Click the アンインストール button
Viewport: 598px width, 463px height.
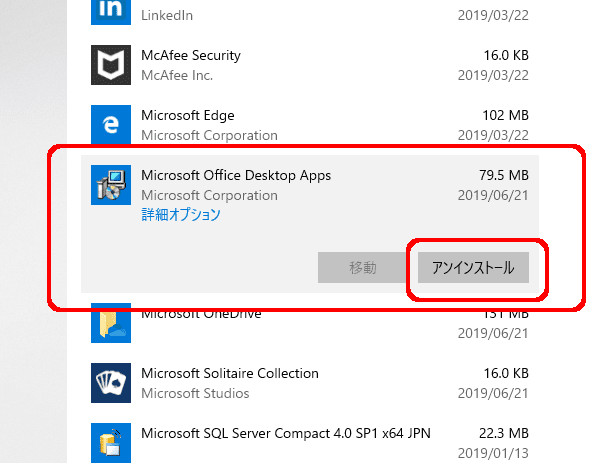coord(473,267)
